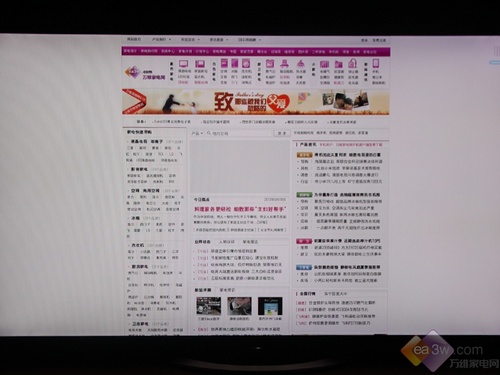Open the red bold headline article link

(240, 209)
